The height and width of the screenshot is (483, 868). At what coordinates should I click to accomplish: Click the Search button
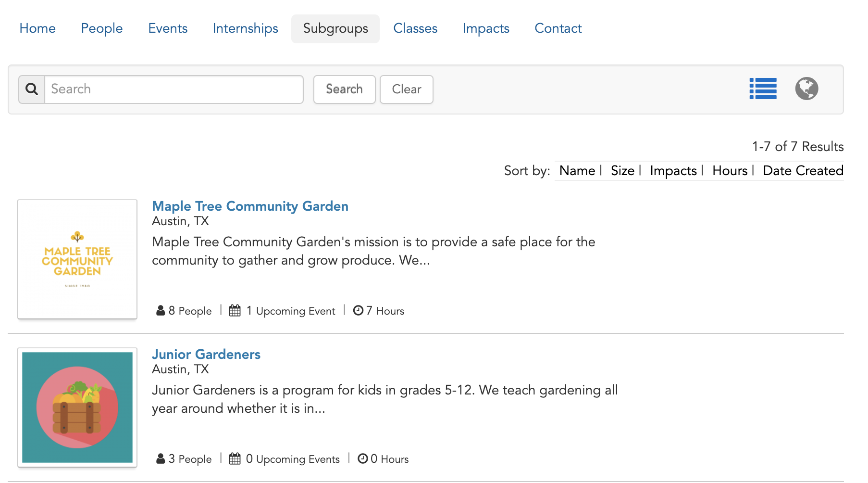pos(344,89)
